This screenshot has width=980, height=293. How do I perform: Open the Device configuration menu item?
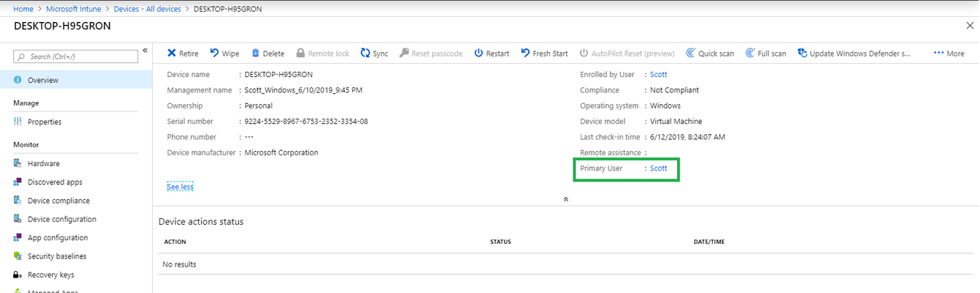pos(76,219)
